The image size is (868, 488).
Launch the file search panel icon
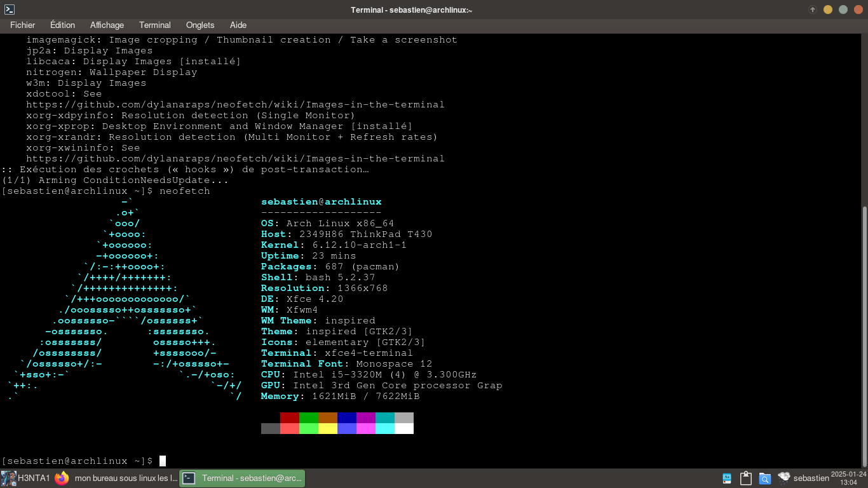(765, 478)
